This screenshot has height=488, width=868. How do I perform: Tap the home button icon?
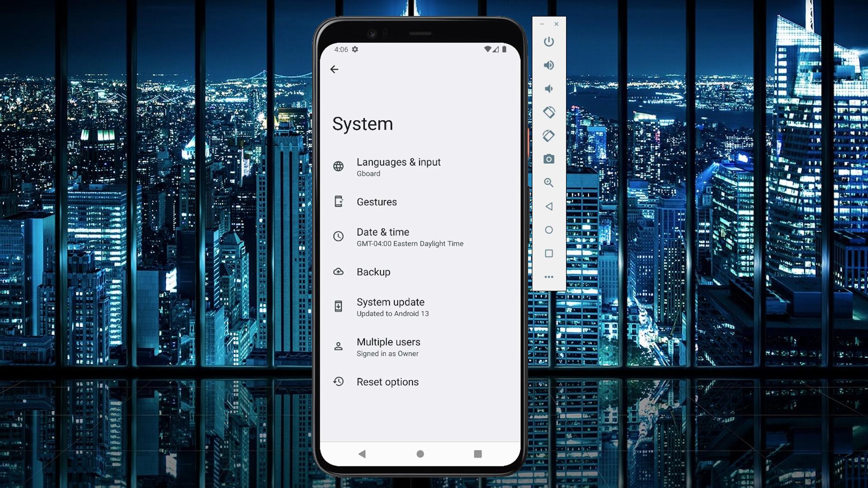[420, 454]
